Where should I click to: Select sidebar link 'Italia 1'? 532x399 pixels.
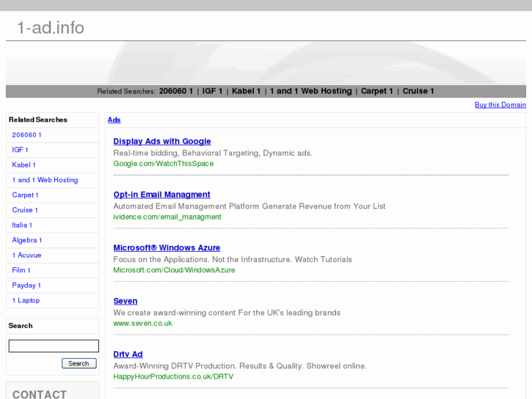tap(22, 225)
